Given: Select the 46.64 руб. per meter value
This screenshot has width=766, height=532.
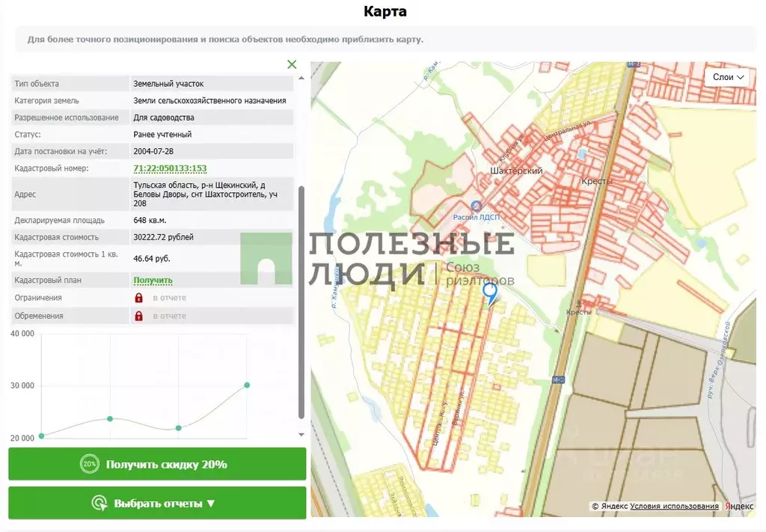Looking at the screenshot, I should [x=151, y=258].
